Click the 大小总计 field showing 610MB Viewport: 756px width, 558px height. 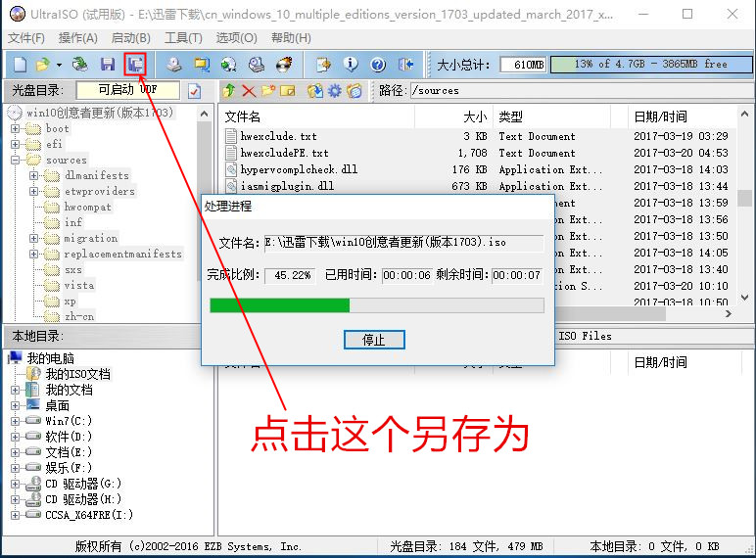coord(523,65)
